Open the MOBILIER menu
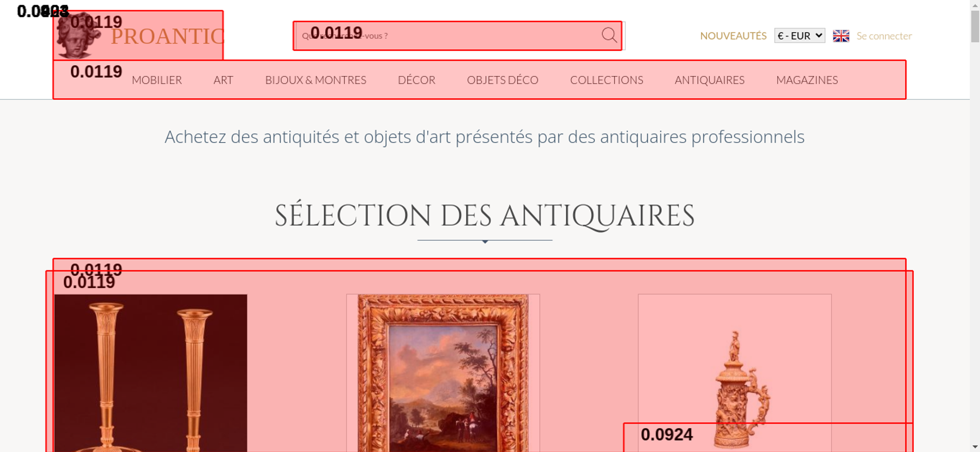980x452 pixels. [x=157, y=80]
